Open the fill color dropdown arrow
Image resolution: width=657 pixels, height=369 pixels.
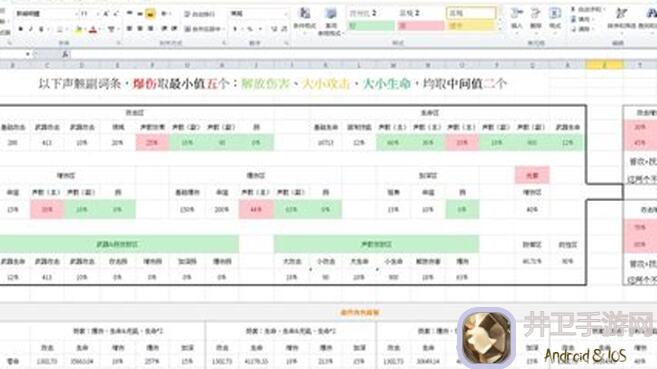pos(85,29)
